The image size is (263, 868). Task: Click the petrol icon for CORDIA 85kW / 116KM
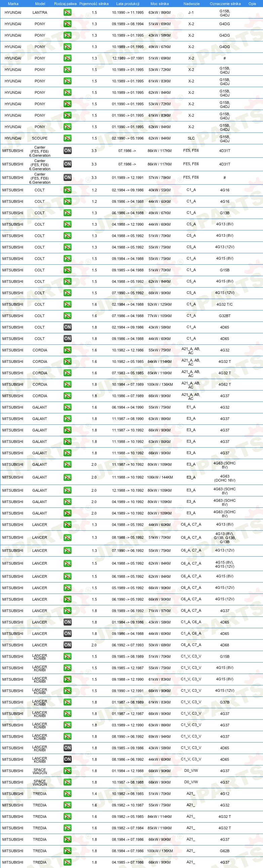pyautogui.click(x=68, y=373)
